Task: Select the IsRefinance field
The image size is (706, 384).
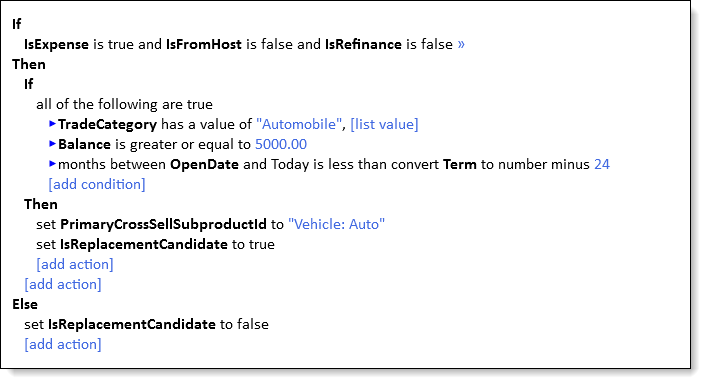Action: [x=363, y=44]
